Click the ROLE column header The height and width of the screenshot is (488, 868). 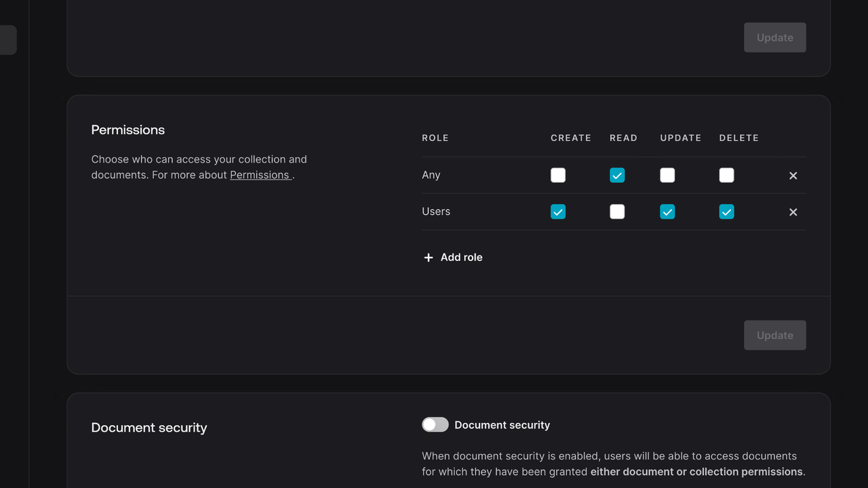coord(435,138)
